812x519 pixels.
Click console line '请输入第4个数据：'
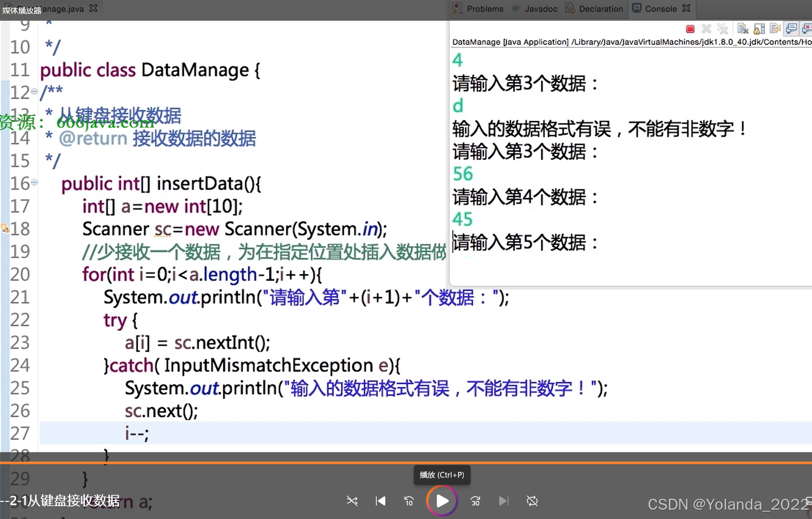[x=525, y=197]
